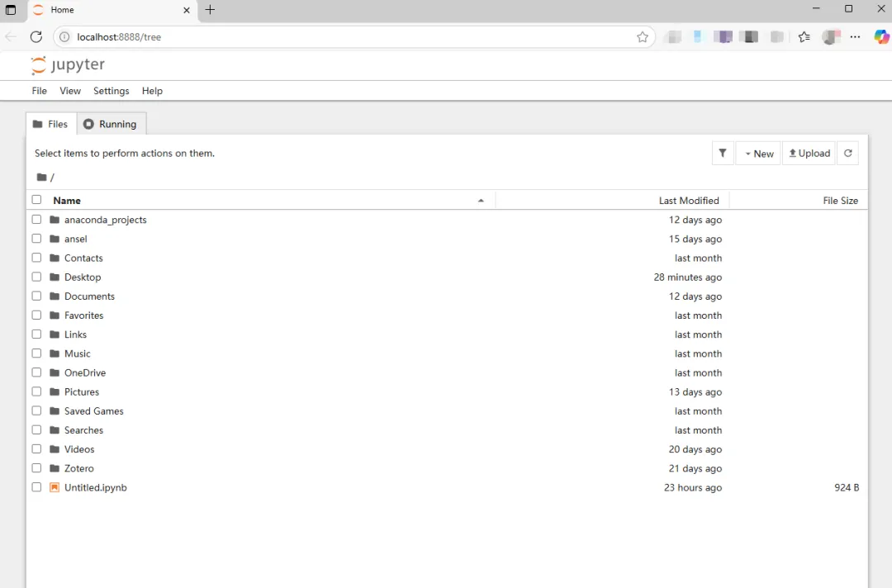892x588 pixels.
Task: Switch to the Running tab
Action: click(x=111, y=124)
